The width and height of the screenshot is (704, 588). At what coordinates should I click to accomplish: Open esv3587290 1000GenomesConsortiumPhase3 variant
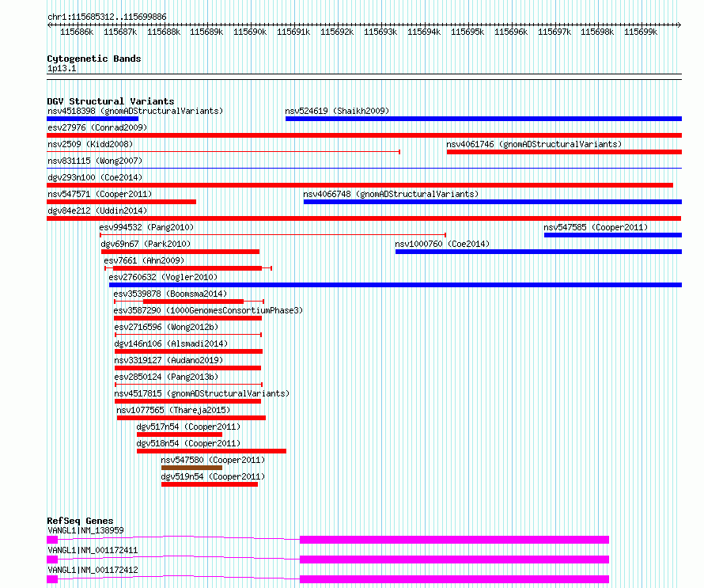coord(208,310)
